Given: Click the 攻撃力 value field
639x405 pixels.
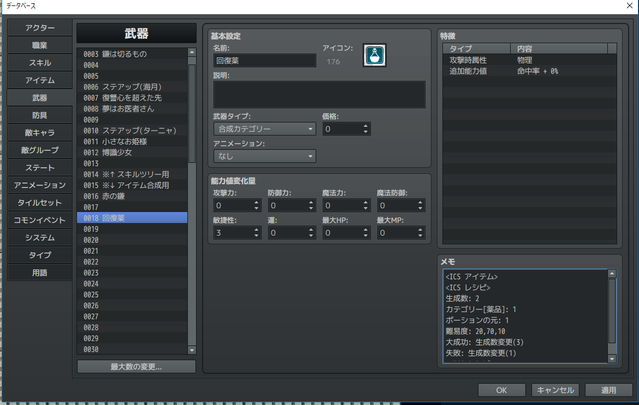Looking at the screenshot, I should tap(233, 205).
